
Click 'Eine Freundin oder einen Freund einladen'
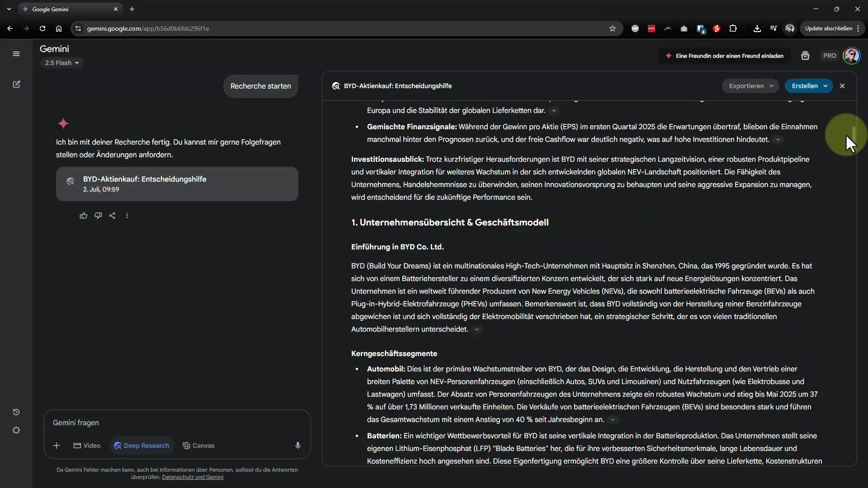tap(725, 56)
